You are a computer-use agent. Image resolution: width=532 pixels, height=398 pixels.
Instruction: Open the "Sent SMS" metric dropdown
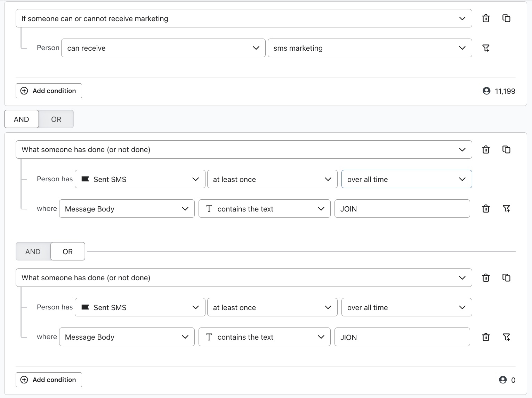[x=139, y=179]
